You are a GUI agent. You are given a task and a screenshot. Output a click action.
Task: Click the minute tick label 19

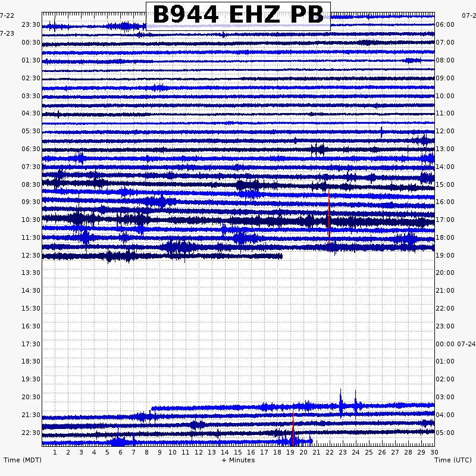(x=290, y=453)
